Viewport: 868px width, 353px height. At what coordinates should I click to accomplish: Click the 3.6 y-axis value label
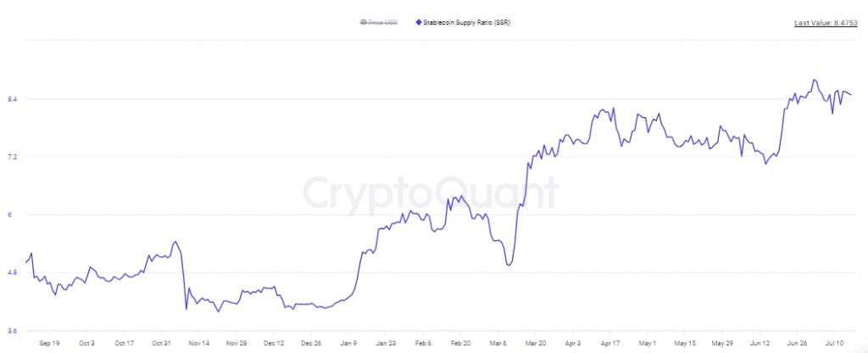(x=12, y=330)
